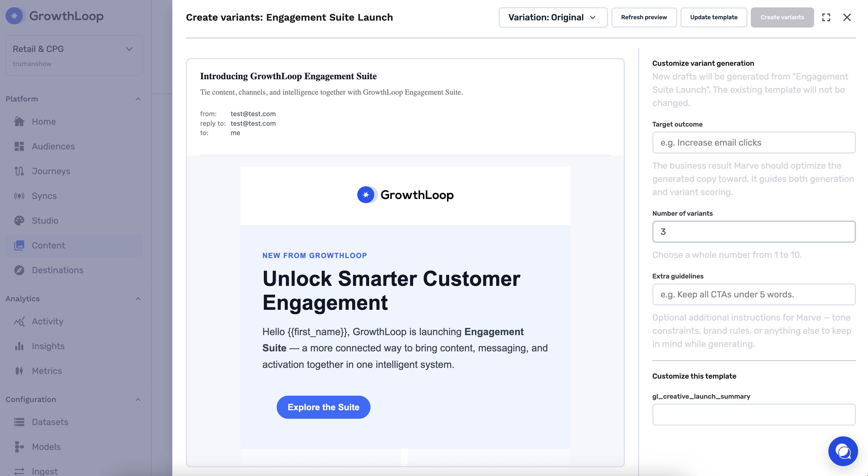The image size is (868, 476).
Task: Click the Explore the Suite button
Action: 323,407
